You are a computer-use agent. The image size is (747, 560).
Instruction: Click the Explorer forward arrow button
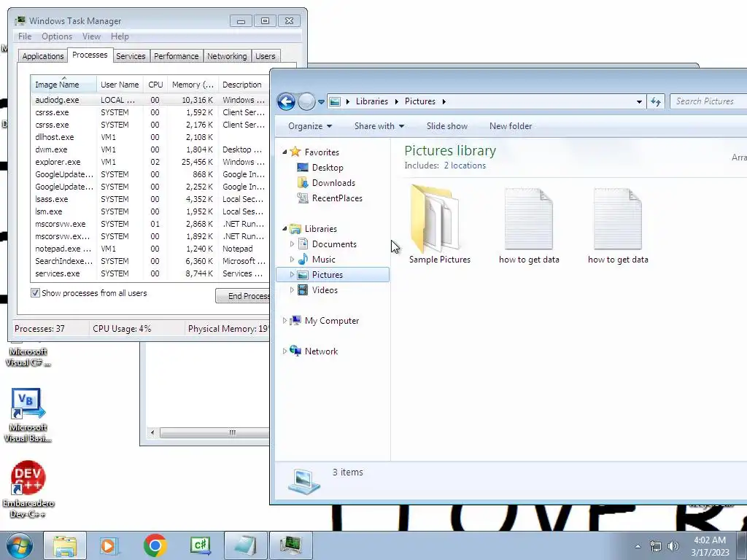[x=306, y=101]
